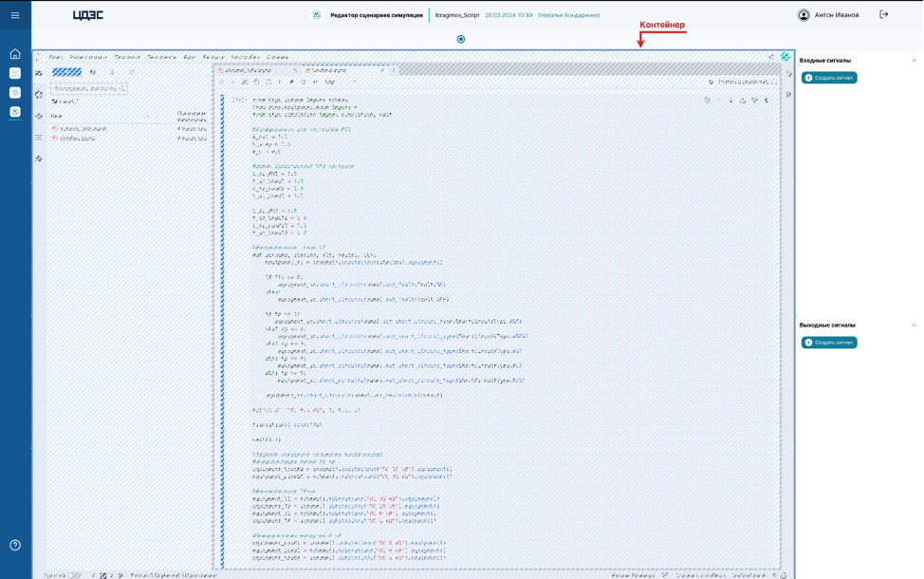Click the blue new launcher button in file browser
This screenshot has height=579, width=924.
66,72
